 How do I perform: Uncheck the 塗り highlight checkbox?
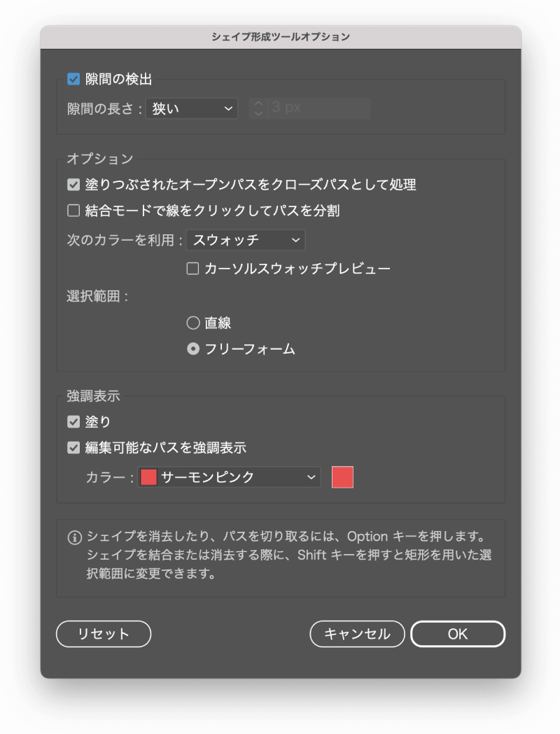click(73, 422)
